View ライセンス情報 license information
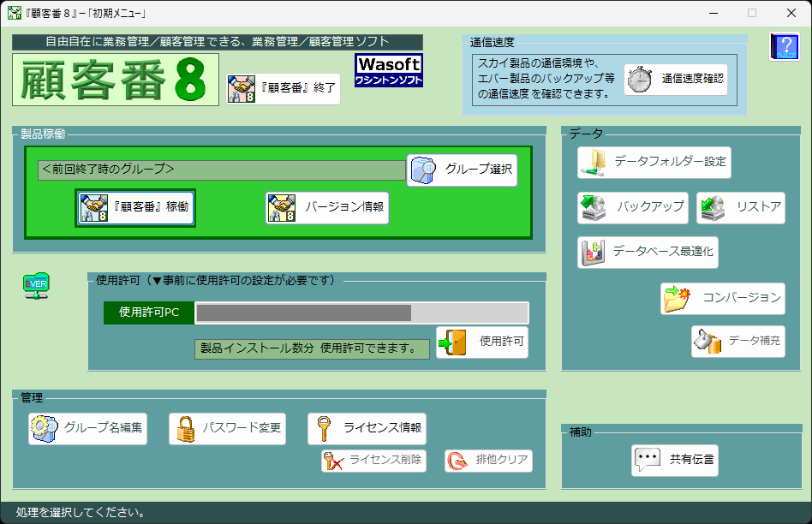 [367, 429]
